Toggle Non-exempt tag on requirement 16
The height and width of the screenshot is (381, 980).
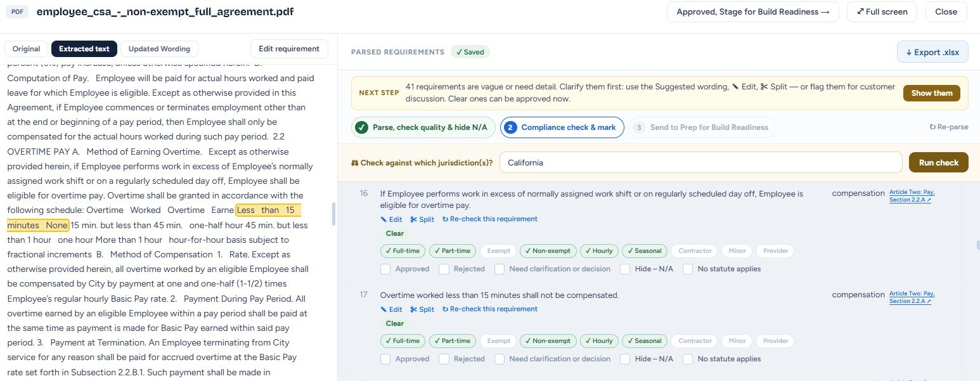pyautogui.click(x=548, y=251)
